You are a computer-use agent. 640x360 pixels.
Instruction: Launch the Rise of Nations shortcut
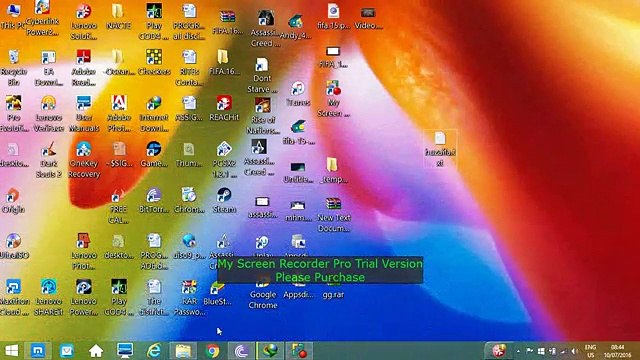(x=262, y=116)
